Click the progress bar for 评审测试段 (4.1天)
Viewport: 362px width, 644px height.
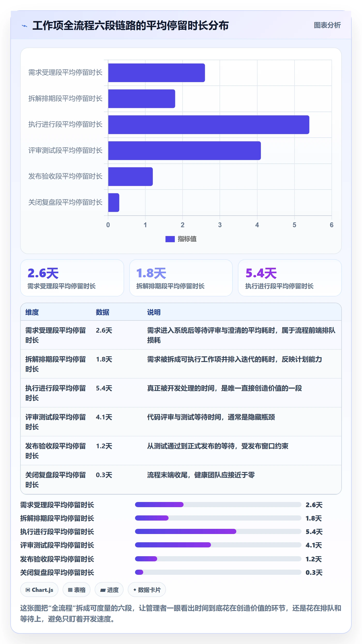tap(218, 545)
